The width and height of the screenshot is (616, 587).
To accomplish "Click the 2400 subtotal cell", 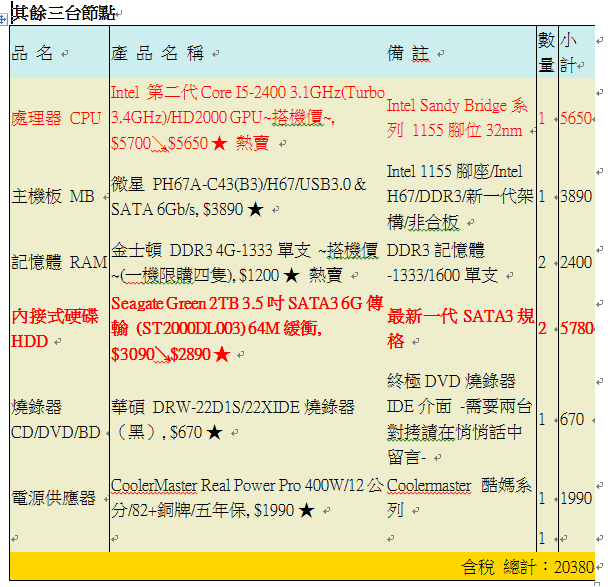I will 576,262.
